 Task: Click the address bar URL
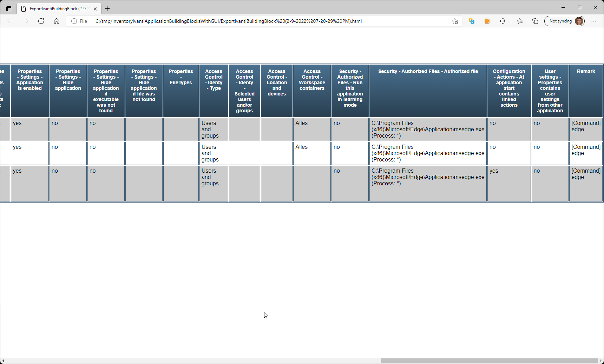228,21
